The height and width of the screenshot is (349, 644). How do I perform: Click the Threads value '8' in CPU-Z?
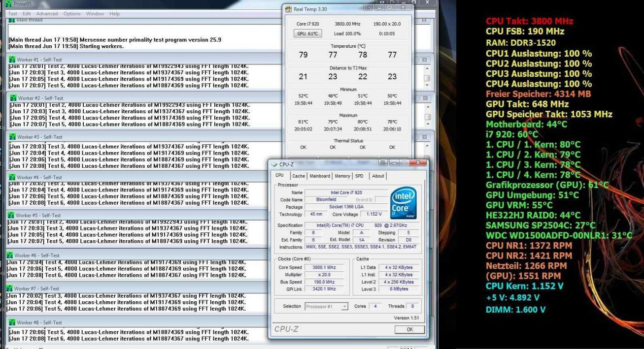[x=413, y=306]
